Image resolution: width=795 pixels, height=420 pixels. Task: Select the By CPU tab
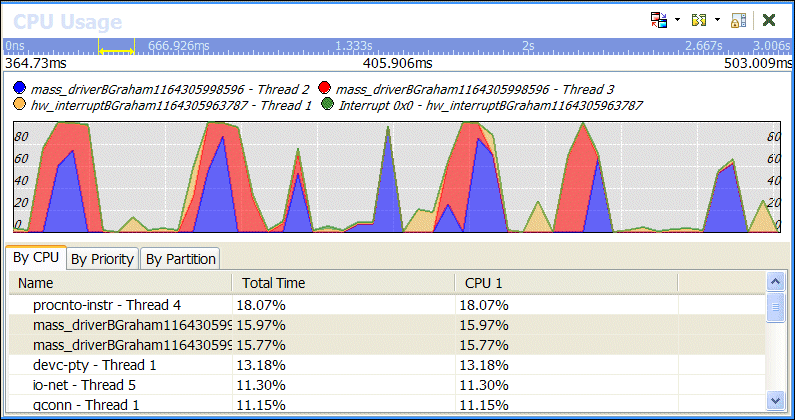pyautogui.click(x=36, y=258)
